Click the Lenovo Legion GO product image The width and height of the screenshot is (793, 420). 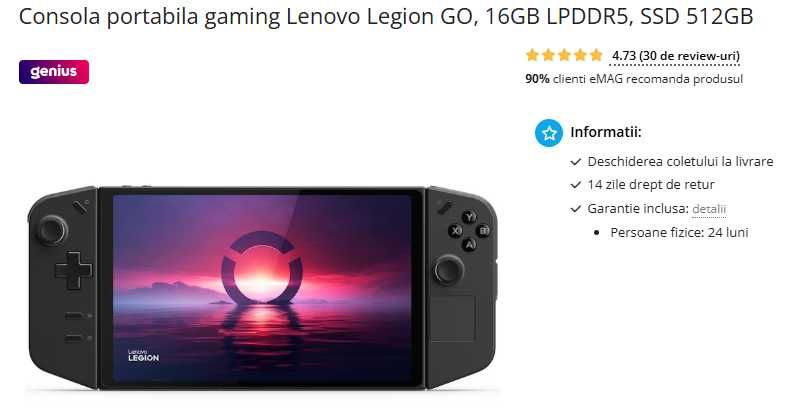[262, 288]
